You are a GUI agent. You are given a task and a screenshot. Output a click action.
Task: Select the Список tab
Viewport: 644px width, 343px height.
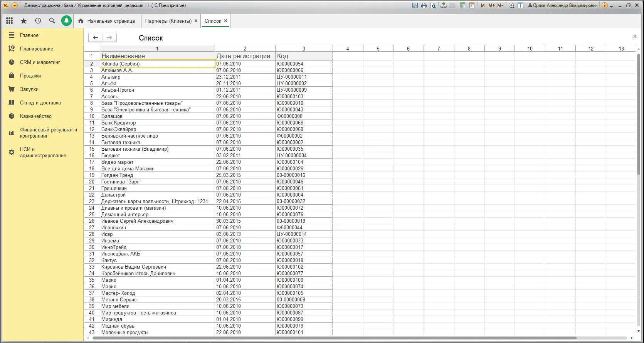coord(213,21)
